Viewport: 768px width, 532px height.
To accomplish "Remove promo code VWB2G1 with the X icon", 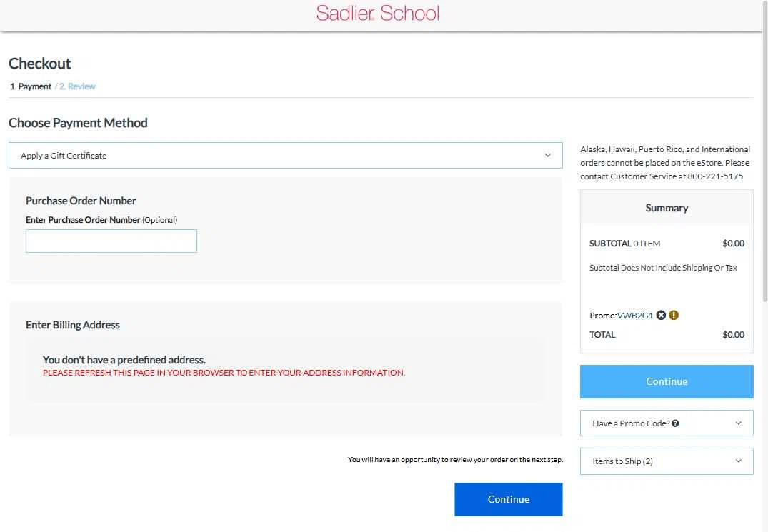I will click(x=661, y=315).
